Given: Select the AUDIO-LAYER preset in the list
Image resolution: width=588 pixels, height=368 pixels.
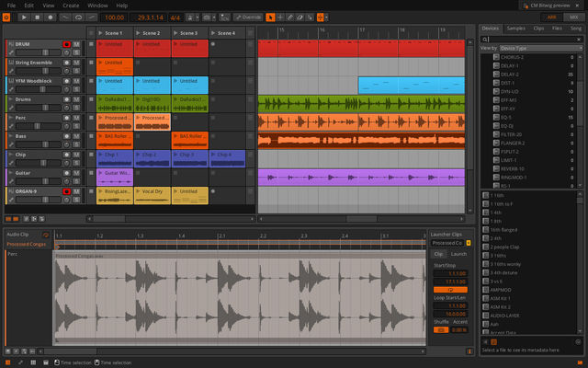Looking at the screenshot, I should click(504, 316).
